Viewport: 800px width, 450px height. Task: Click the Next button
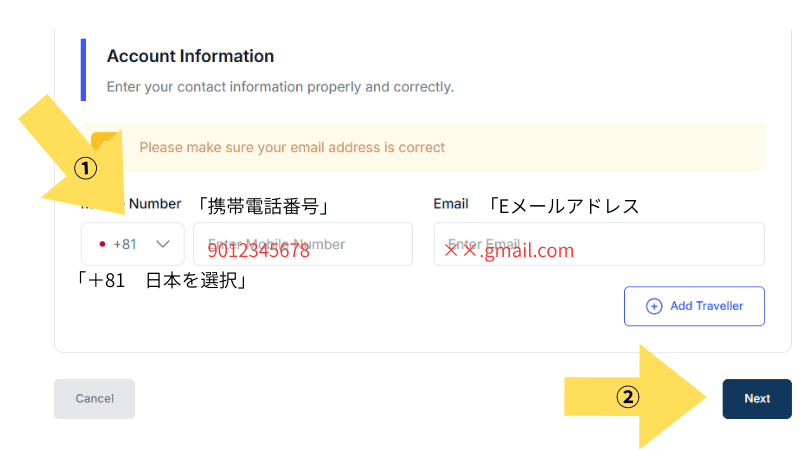click(757, 398)
